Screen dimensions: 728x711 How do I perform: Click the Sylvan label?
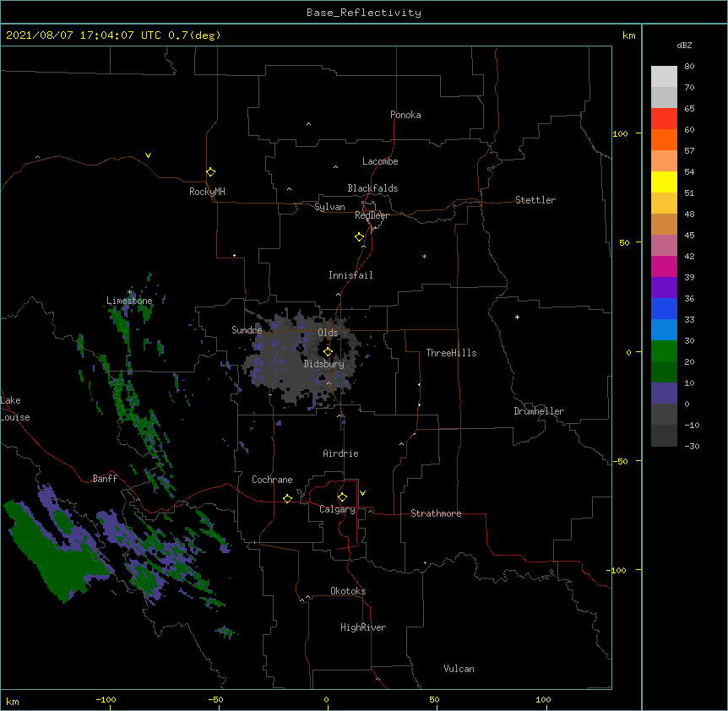tap(329, 207)
